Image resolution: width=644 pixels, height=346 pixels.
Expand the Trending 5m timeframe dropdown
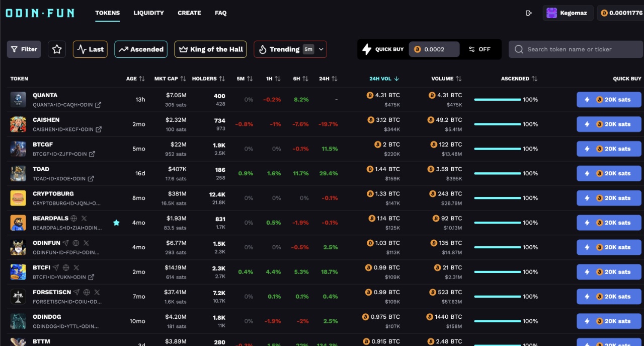pyautogui.click(x=321, y=49)
